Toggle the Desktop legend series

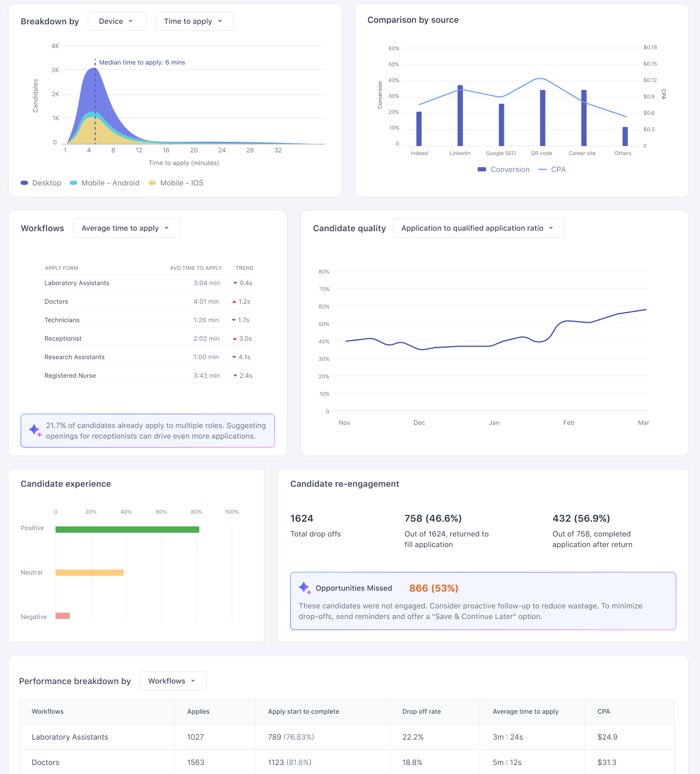click(41, 183)
